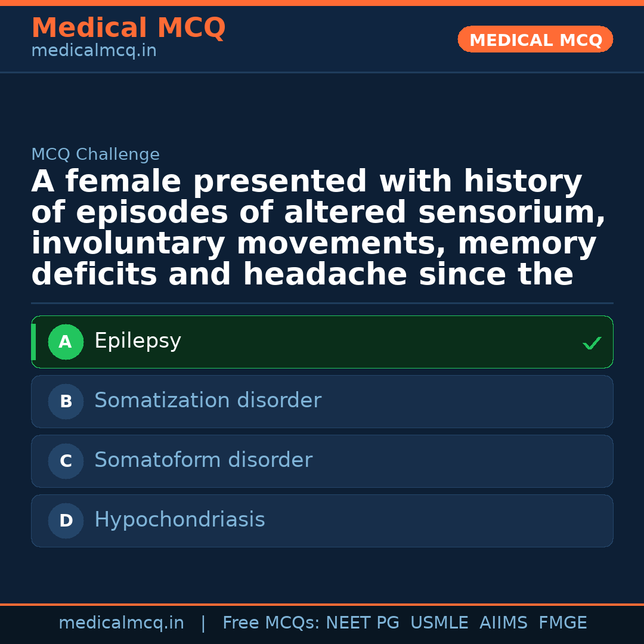Open the medicalmcq.in link in the footer
The width and height of the screenshot is (644, 644).
[121, 623]
